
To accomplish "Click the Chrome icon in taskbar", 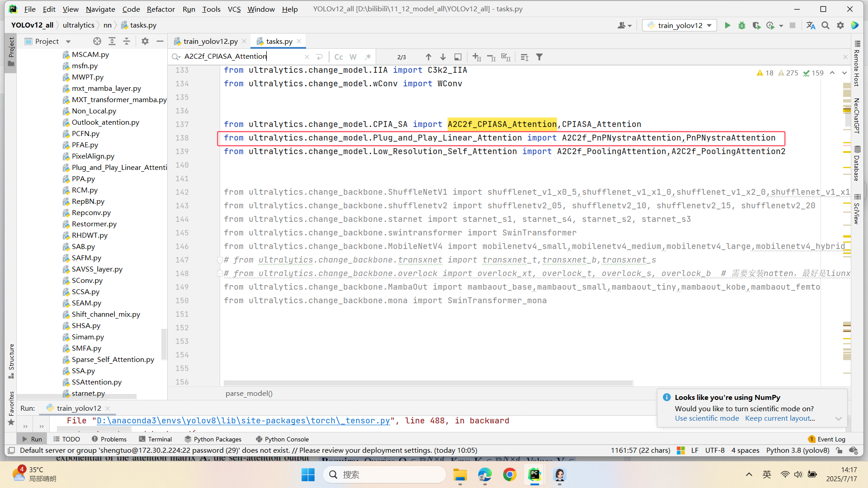I will (509, 474).
